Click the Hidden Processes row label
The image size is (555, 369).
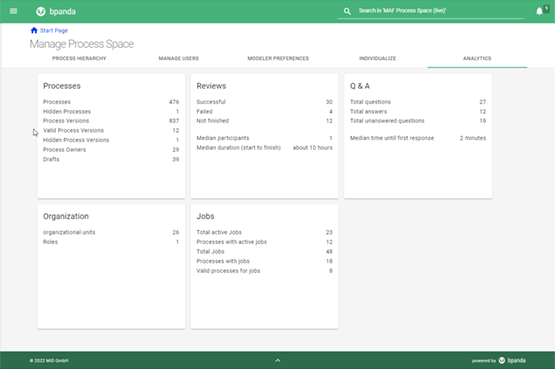pyautogui.click(x=67, y=111)
